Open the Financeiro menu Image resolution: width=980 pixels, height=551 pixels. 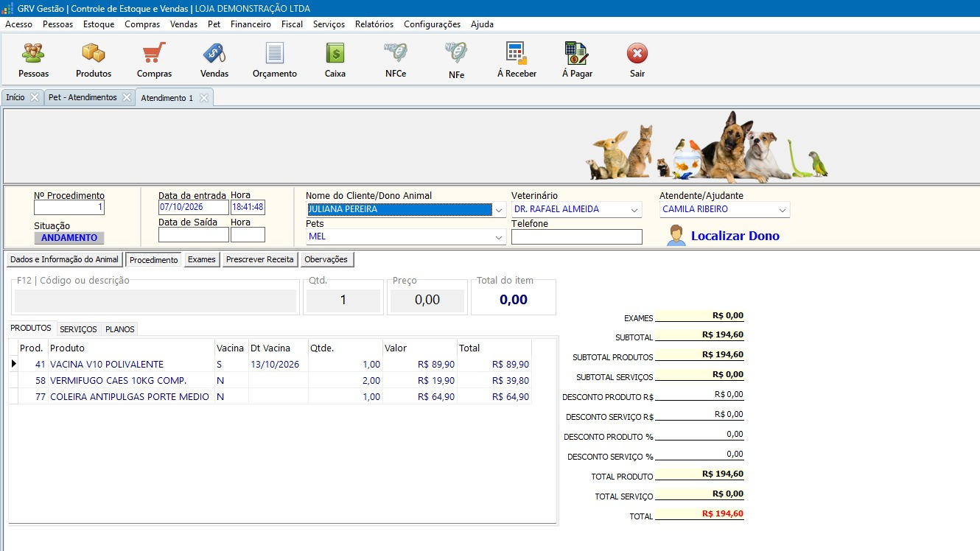[x=251, y=24]
